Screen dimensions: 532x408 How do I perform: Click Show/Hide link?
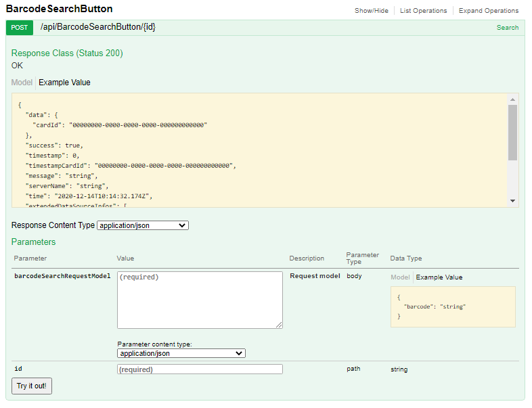point(372,11)
